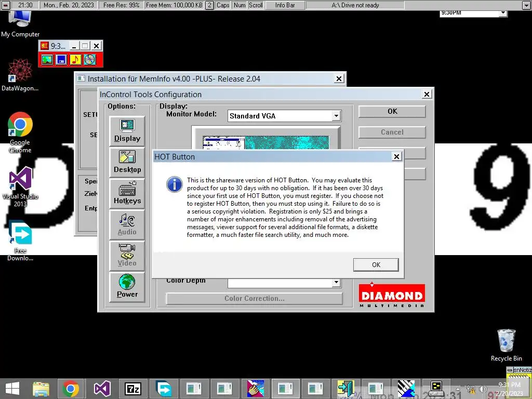Launch Google Chrome from the desktop

[x=20, y=132]
